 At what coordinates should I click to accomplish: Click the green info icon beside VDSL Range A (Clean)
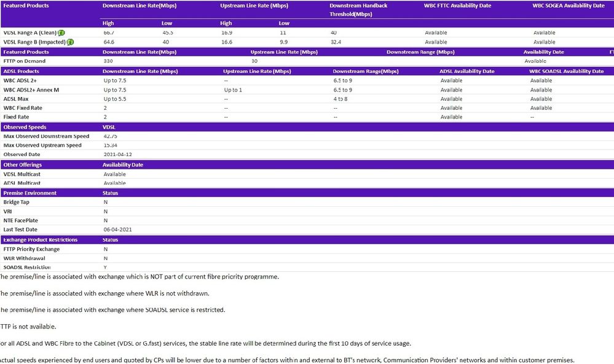pos(62,33)
